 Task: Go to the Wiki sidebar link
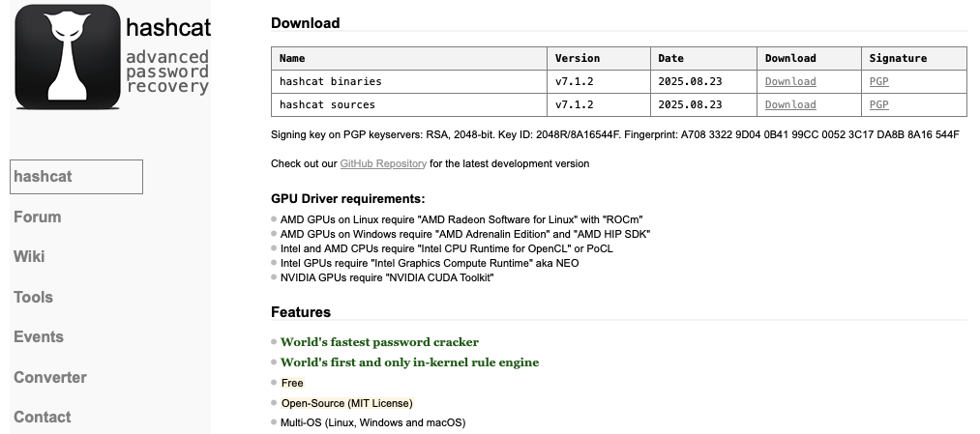coord(29,257)
